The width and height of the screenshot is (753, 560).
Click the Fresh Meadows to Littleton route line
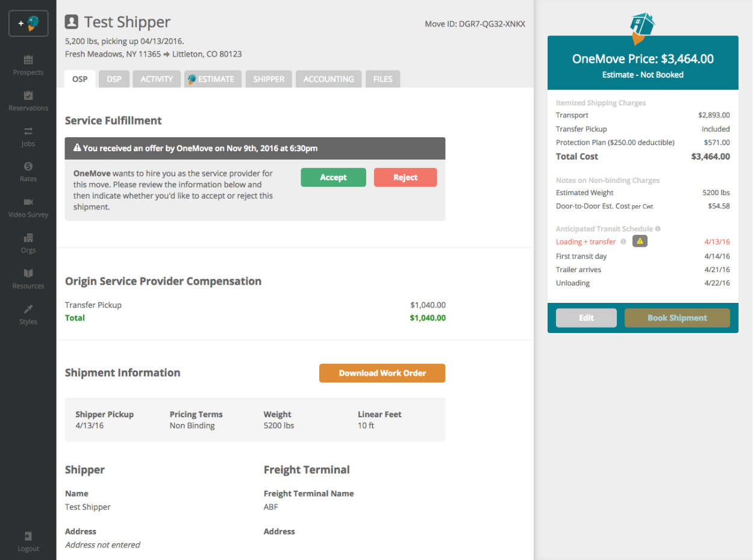[154, 54]
